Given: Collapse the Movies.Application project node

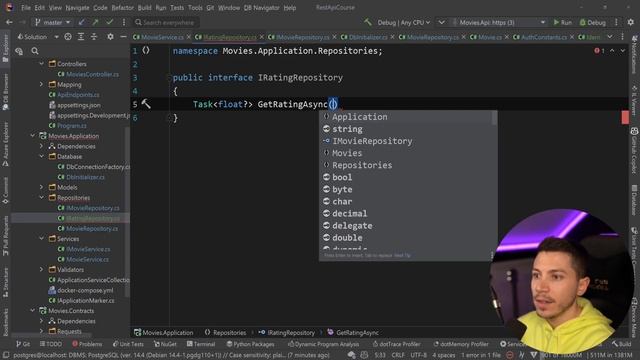Looking at the screenshot, I should 33,136.
